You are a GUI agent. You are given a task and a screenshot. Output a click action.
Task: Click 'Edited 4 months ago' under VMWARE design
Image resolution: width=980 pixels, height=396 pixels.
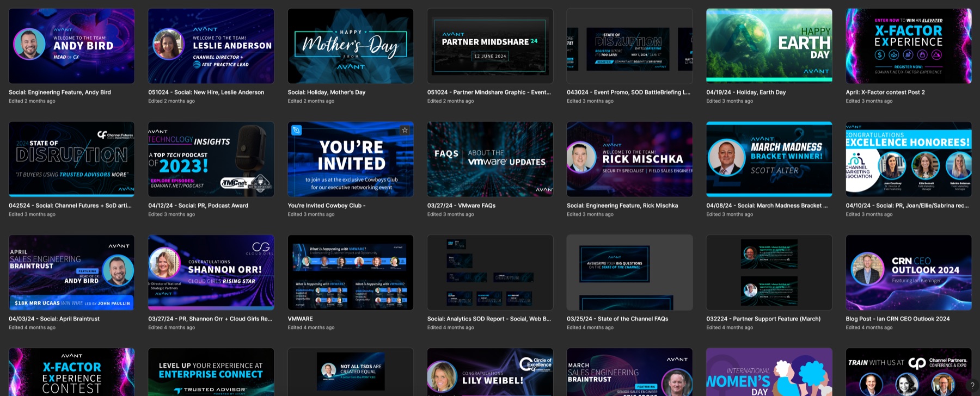tap(311, 327)
